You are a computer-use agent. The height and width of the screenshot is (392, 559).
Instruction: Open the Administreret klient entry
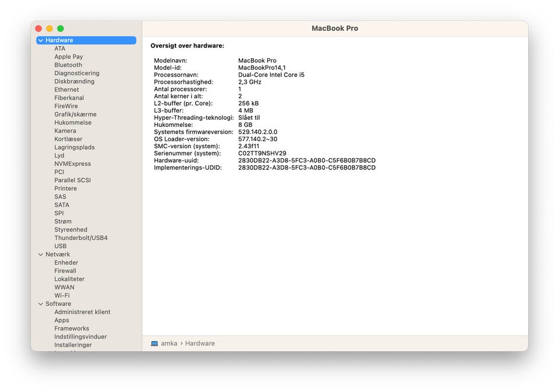[82, 312]
